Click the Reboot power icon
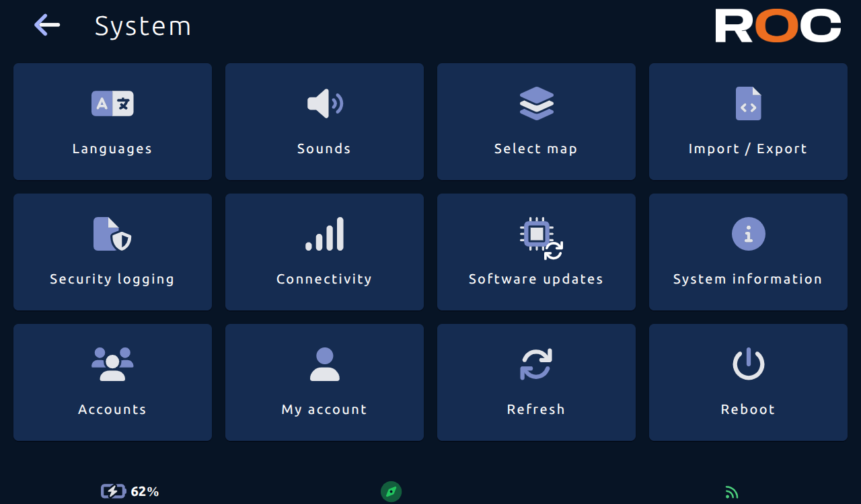Viewport: 861px width, 504px height. [748, 364]
